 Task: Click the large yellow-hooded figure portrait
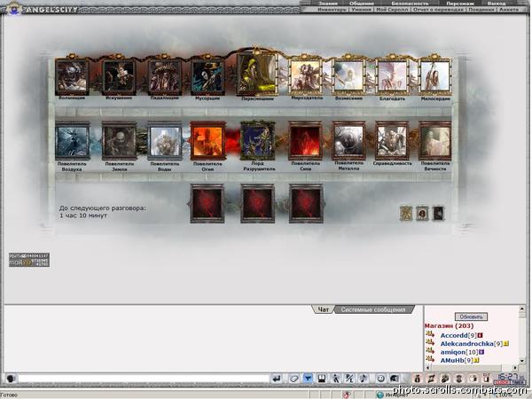257,74
